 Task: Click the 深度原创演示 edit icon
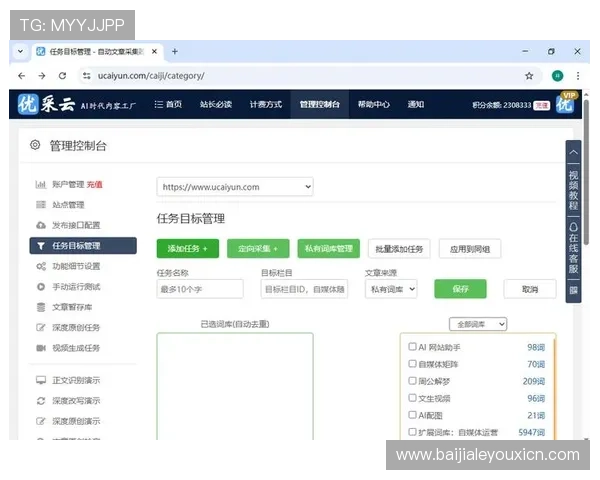click(x=41, y=421)
